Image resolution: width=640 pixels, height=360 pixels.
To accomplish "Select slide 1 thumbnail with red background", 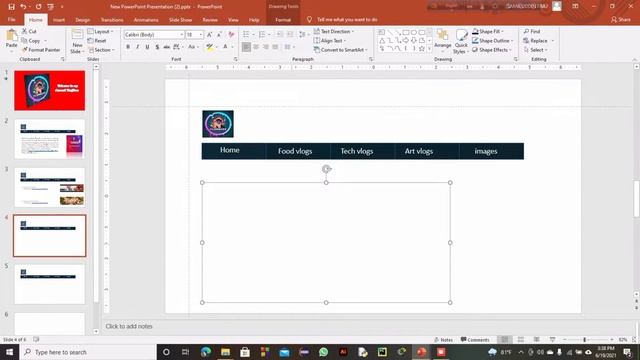I will (50, 91).
